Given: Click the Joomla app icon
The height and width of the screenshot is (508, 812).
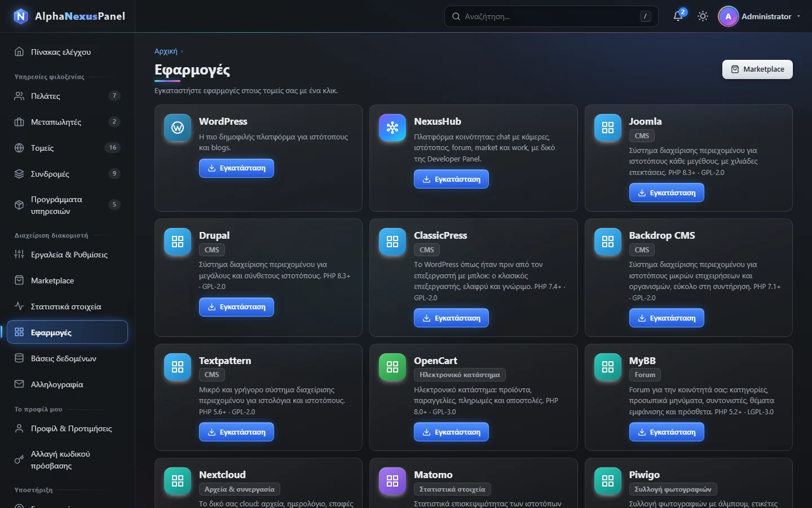Looking at the screenshot, I should tap(608, 128).
